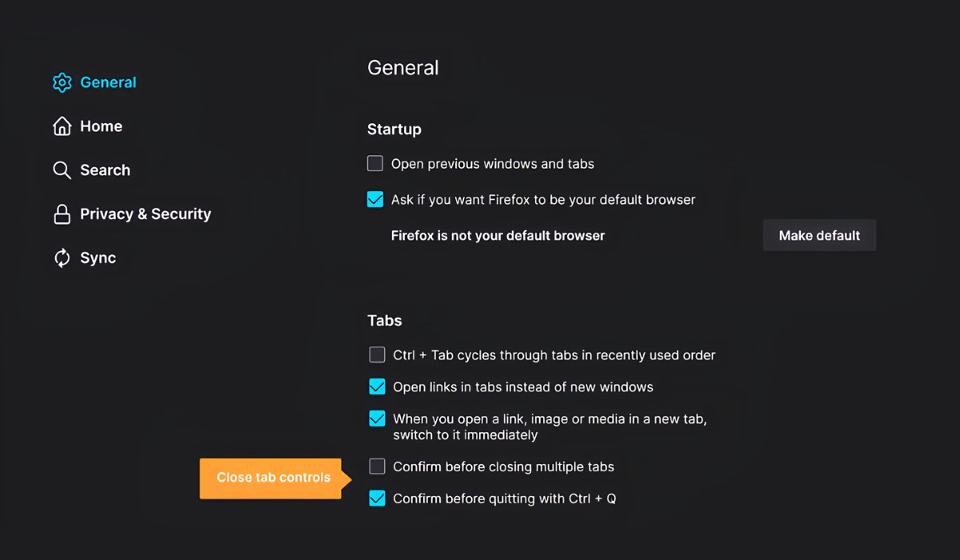Image resolution: width=960 pixels, height=560 pixels.
Task: Uncheck asking Firefox to be default browser
Action: 375,199
